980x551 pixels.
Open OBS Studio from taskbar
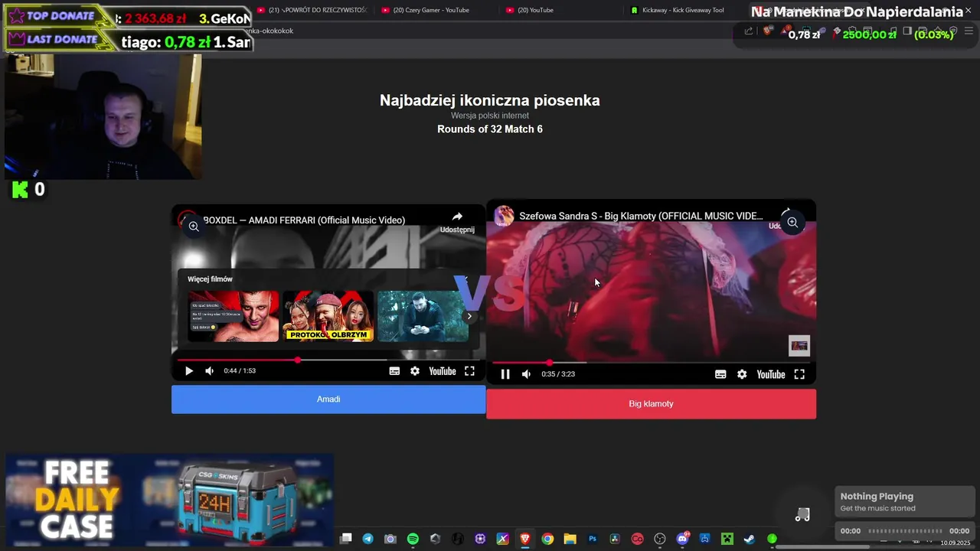click(660, 539)
